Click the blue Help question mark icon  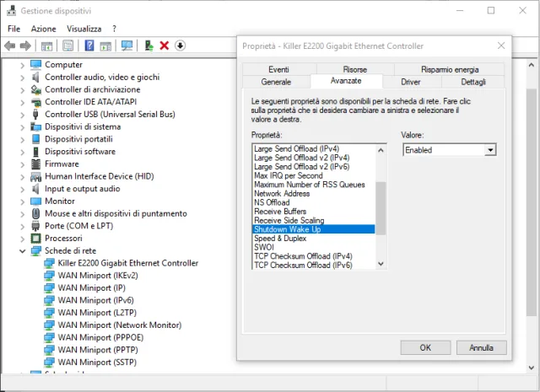pyautogui.click(x=89, y=46)
